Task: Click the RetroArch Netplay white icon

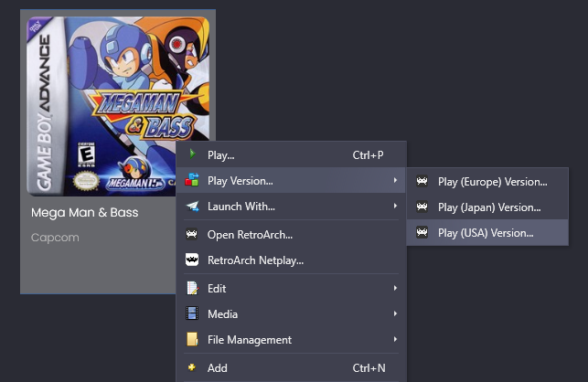Action: pyautogui.click(x=192, y=260)
